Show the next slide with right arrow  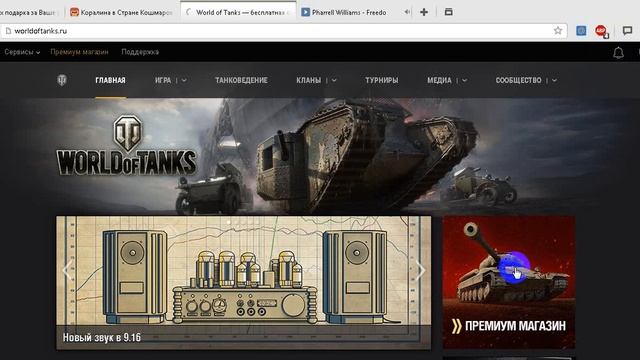[420, 270]
